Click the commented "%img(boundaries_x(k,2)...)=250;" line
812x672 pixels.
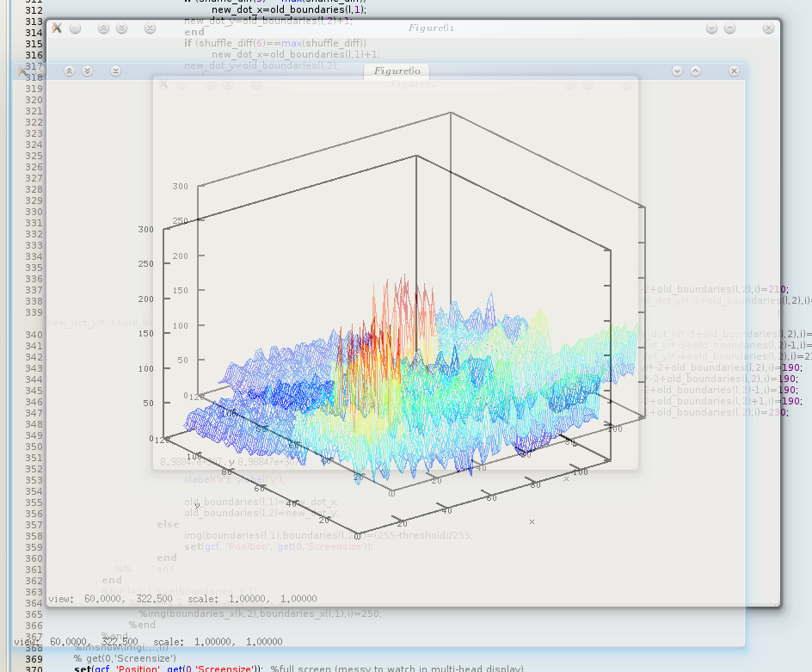[260, 614]
